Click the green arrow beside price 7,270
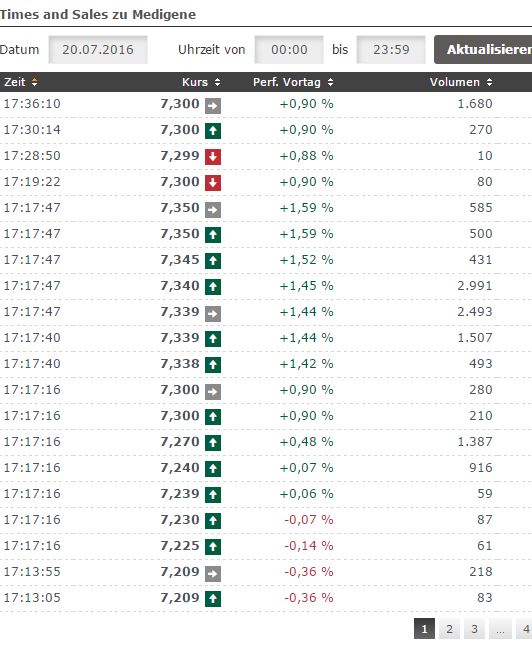 pos(213,443)
